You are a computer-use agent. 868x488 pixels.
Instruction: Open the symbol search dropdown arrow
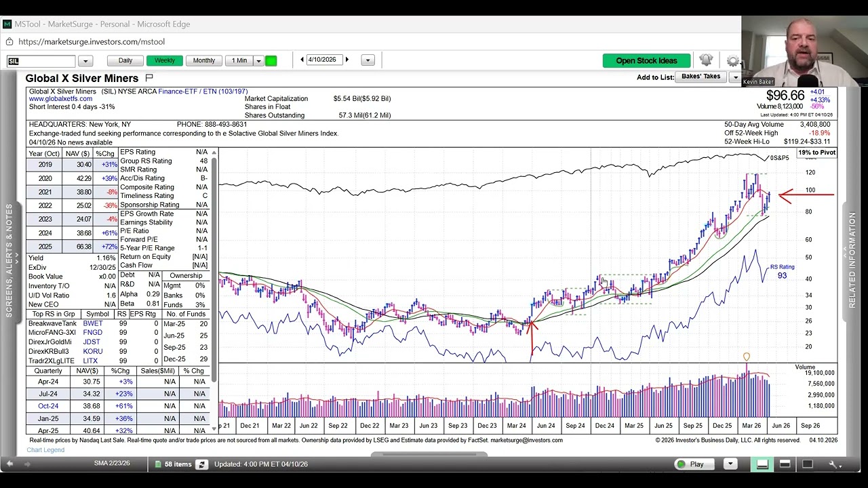85,61
